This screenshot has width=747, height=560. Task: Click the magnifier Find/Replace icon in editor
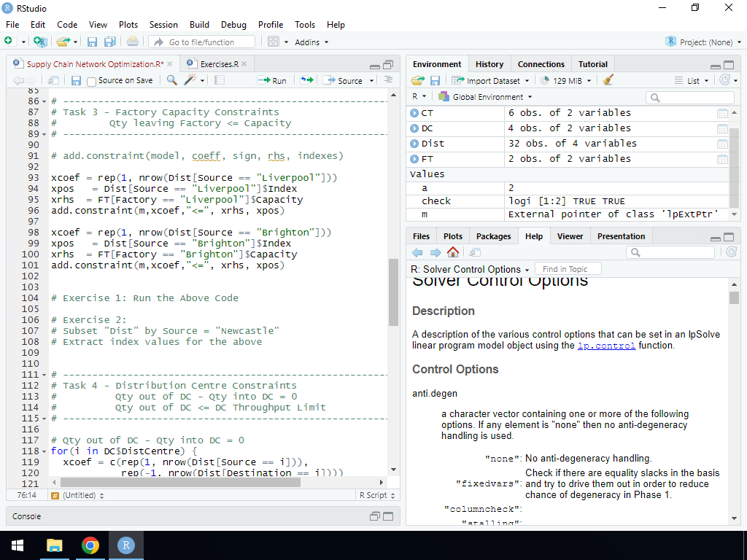(x=172, y=80)
